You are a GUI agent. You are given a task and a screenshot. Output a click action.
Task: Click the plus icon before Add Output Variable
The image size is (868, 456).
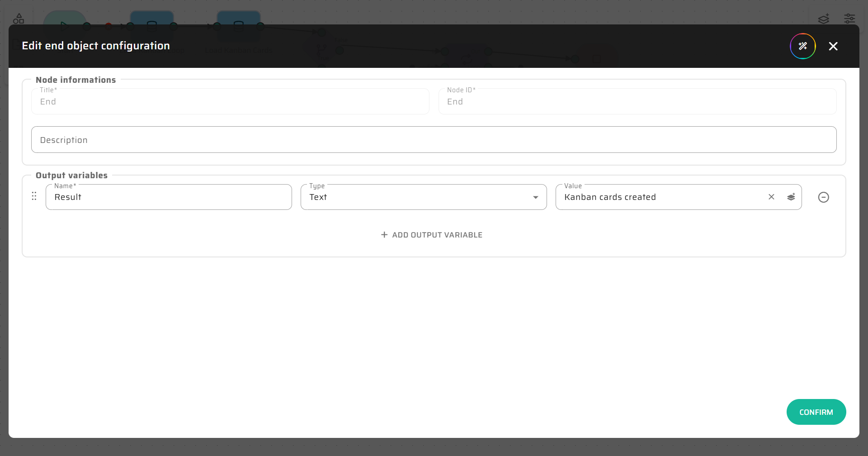click(x=384, y=235)
